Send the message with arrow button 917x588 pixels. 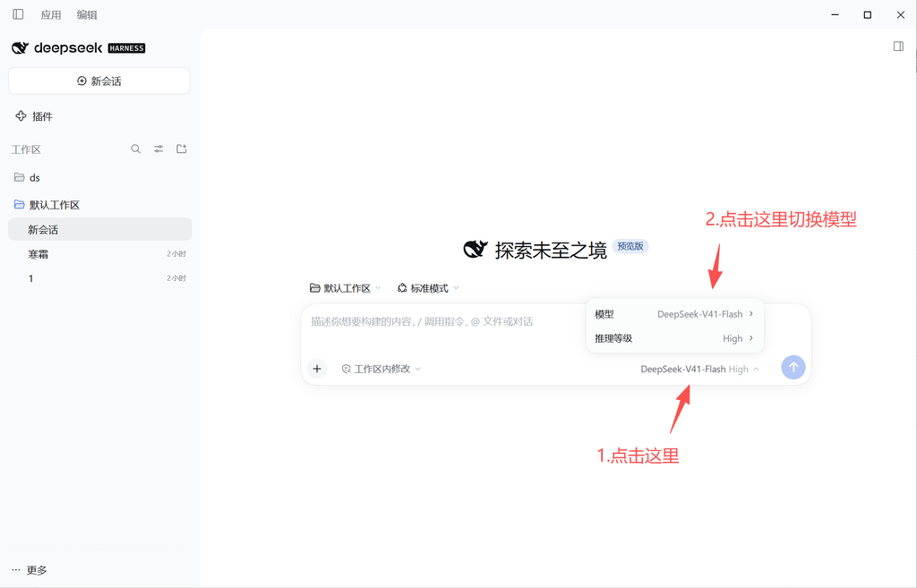coord(793,368)
